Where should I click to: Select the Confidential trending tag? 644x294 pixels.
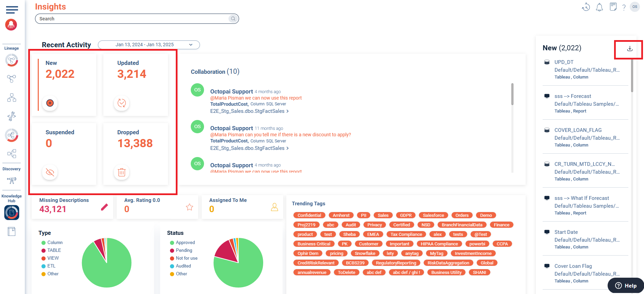pos(309,215)
